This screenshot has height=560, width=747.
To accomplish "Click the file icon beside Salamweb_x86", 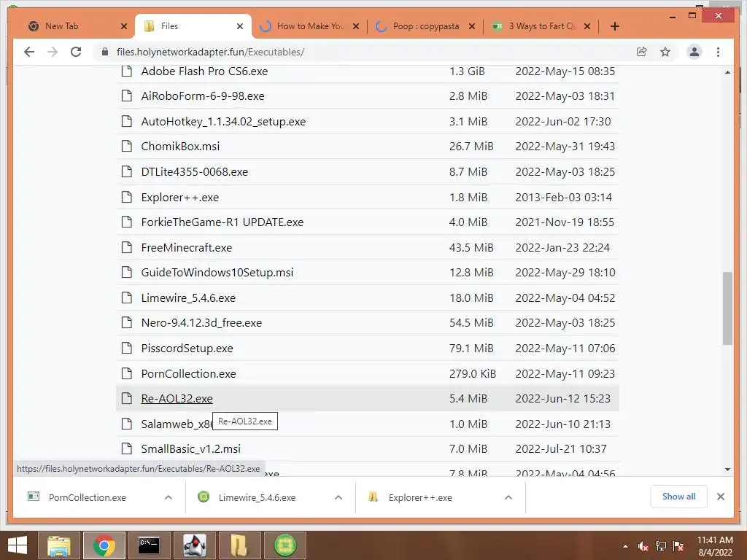I will tap(126, 424).
